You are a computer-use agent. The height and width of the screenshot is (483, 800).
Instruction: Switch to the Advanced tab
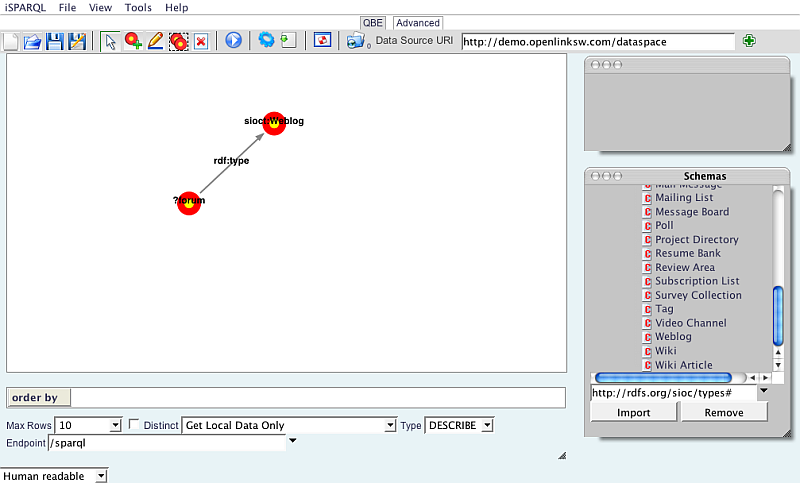(x=418, y=23)
